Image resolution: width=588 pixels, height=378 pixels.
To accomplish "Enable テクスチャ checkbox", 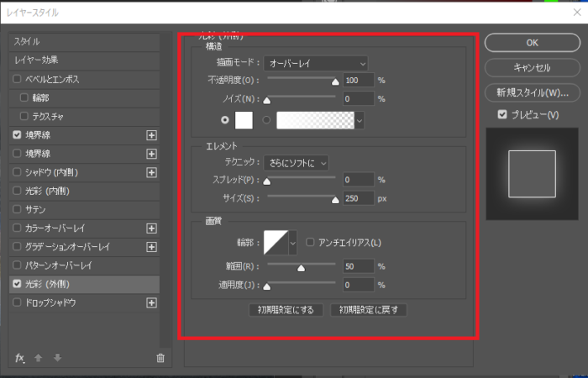I will pos(24,116).
